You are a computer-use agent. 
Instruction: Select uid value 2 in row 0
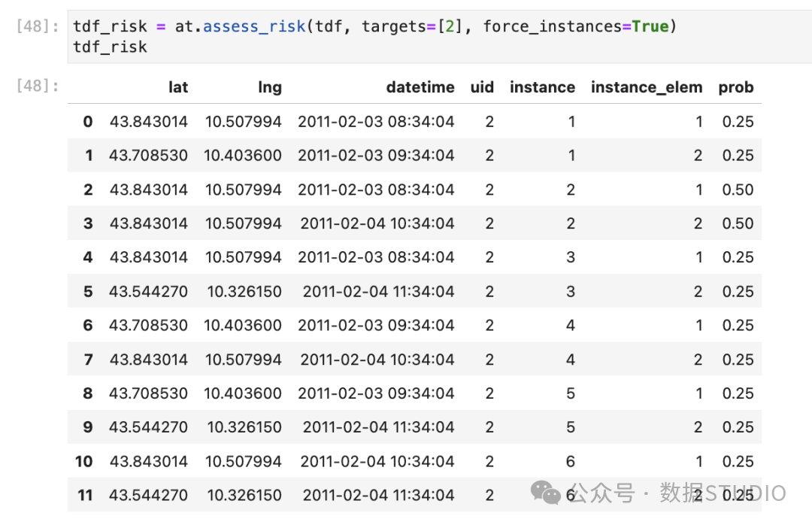pyautogui.click(x=489, y=122)
